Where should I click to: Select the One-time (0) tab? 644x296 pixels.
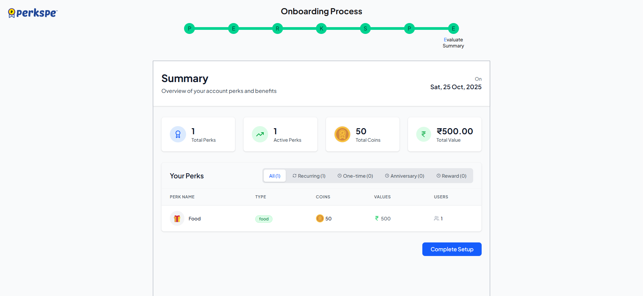(x=355, y=176)
